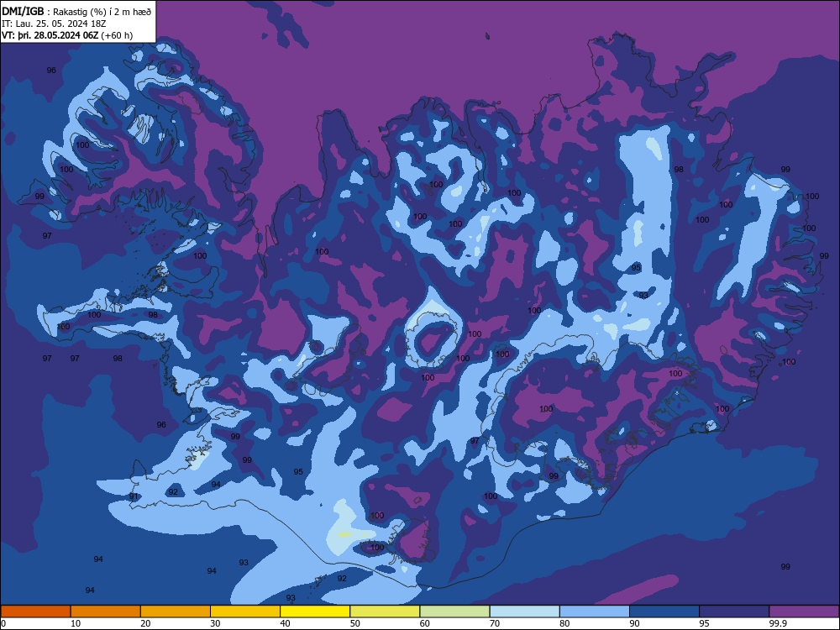Select the bright yellow 40–50 legend swatch
840x630 pixels.
315,612
